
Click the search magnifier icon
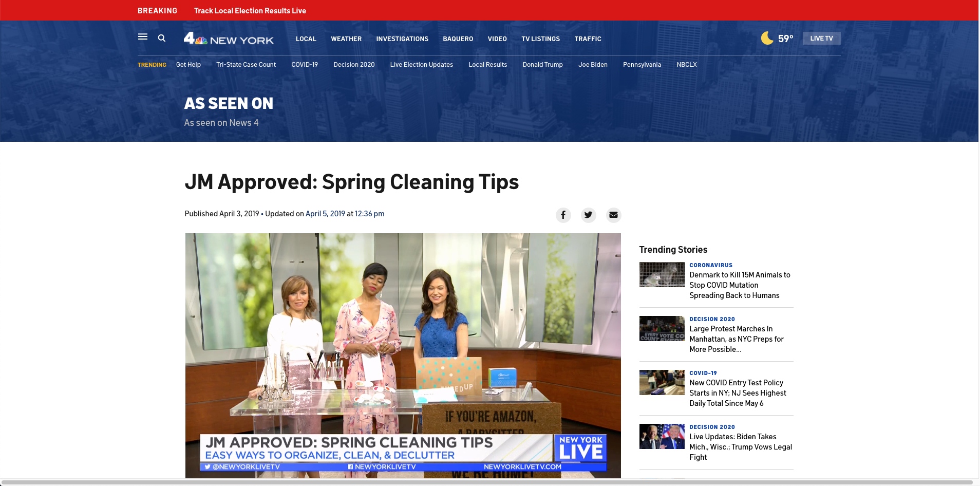162,38
